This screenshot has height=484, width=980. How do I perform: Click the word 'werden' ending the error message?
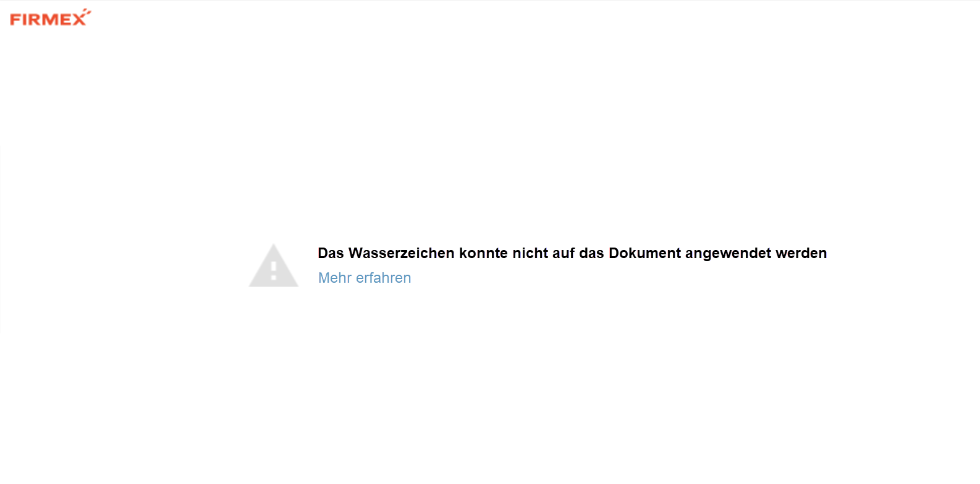tap(801, 253)
